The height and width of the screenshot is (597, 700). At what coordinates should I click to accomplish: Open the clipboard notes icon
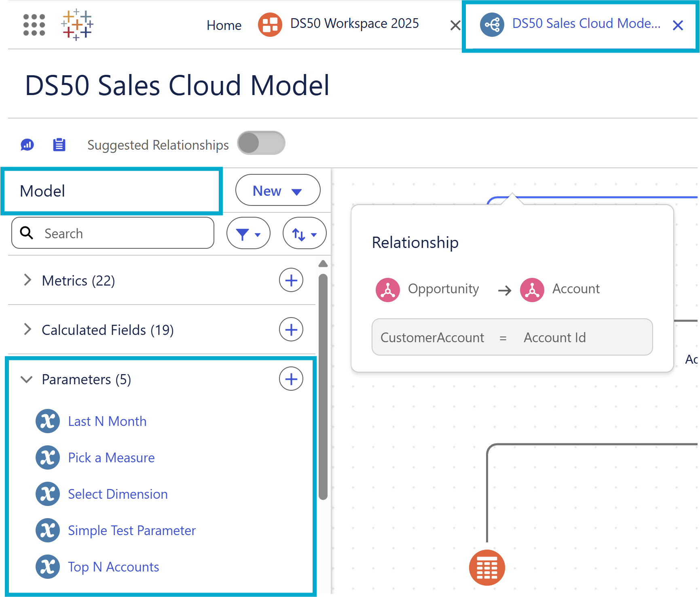click(59, 144)
